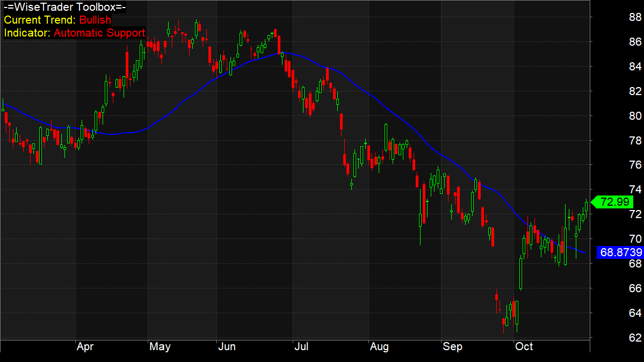This screenshot has height=362, width=644.
Task: Click the Apr label on the time axis
Action: tap(85, 347)
